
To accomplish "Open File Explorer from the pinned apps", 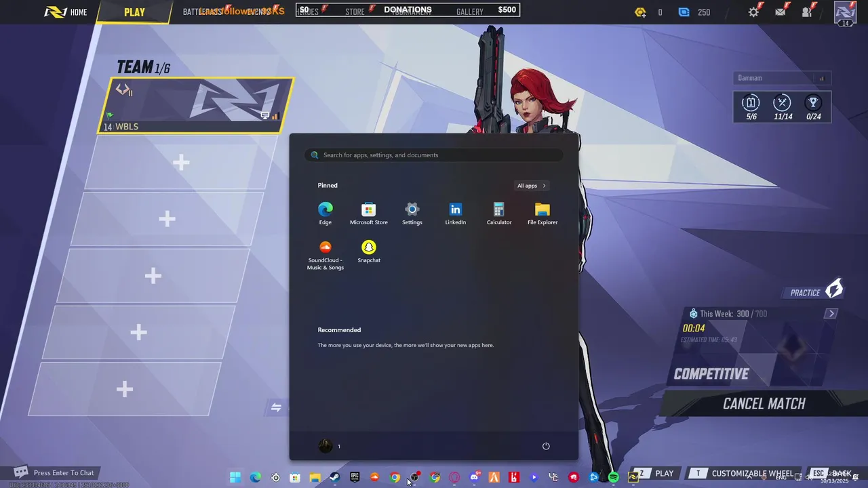I will click(x=542, y=213).
